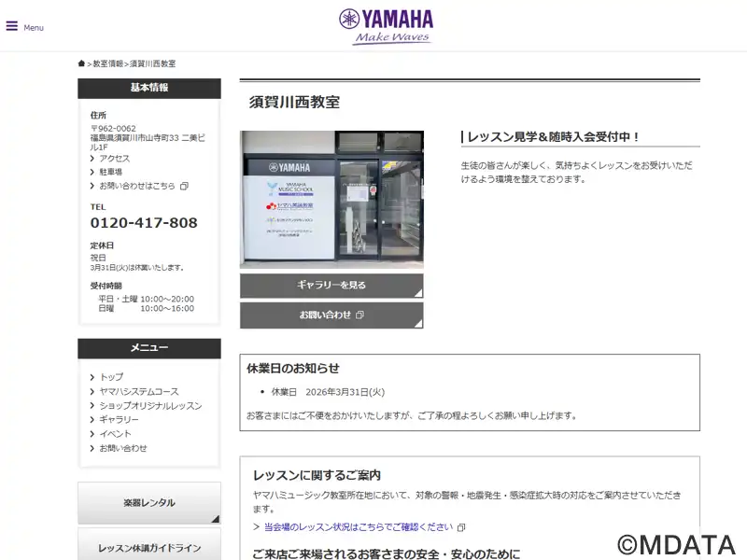Viewport: 747px width, 560px height.
Task: Click the 楽器レンタル banner button
Action: coord(149,503)
